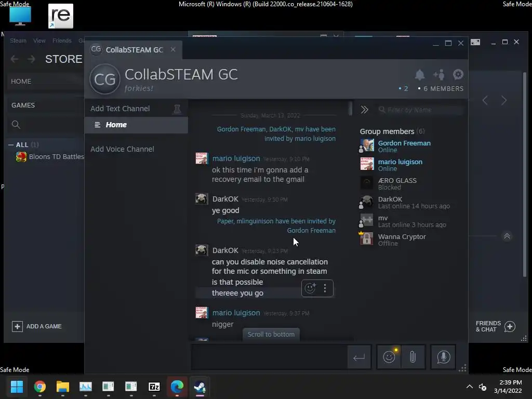Show hidden system tray icons
The image size is (532, 399).
pos(470,387)
